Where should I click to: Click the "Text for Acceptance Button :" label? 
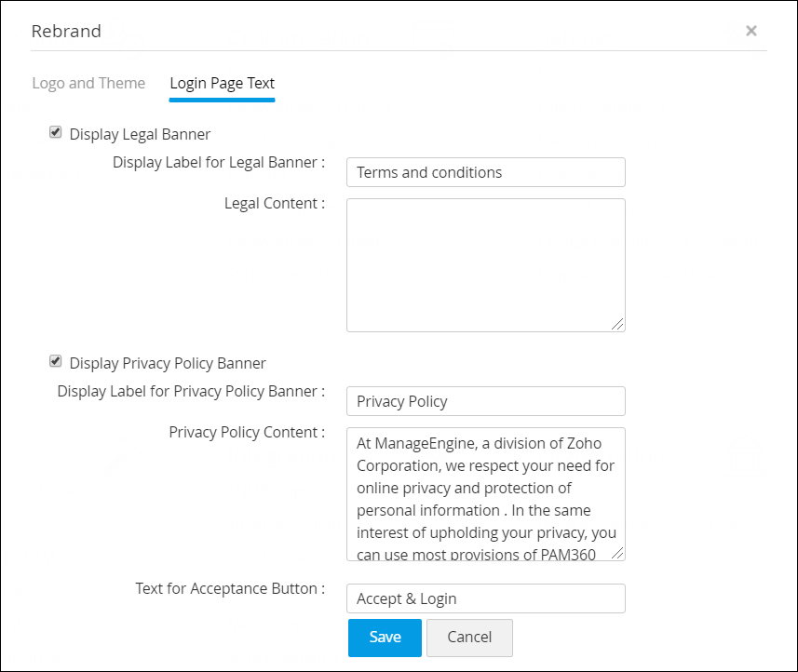click(229, 588)
